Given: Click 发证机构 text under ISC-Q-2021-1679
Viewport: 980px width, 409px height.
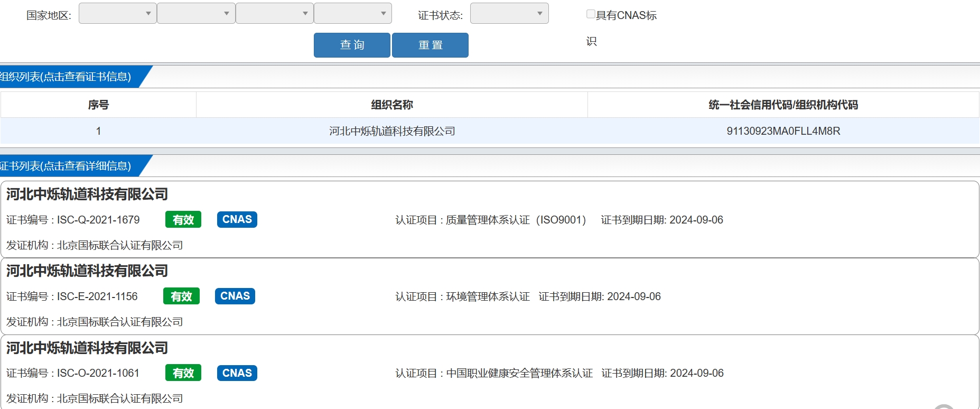Looking at the screenshot, I should (x=95, y=245).
